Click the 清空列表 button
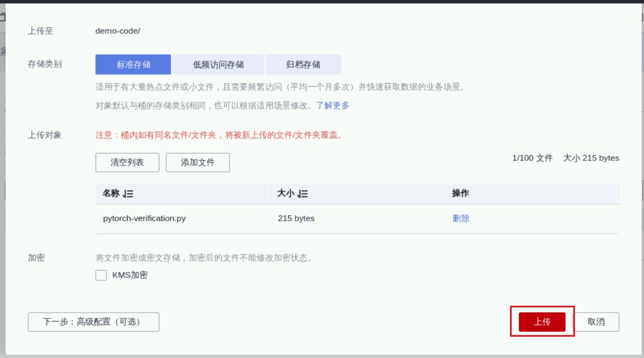Viewport: 644px width, 358px height. point(127,163)
